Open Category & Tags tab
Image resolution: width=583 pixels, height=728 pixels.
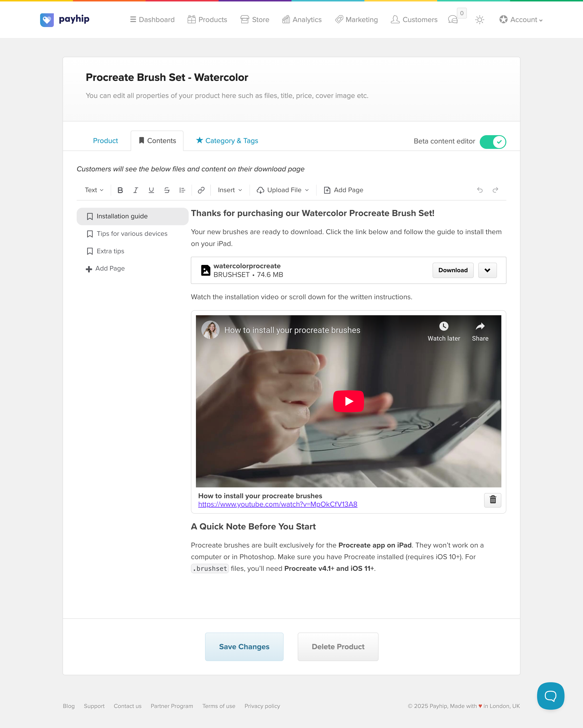point(227,141)
